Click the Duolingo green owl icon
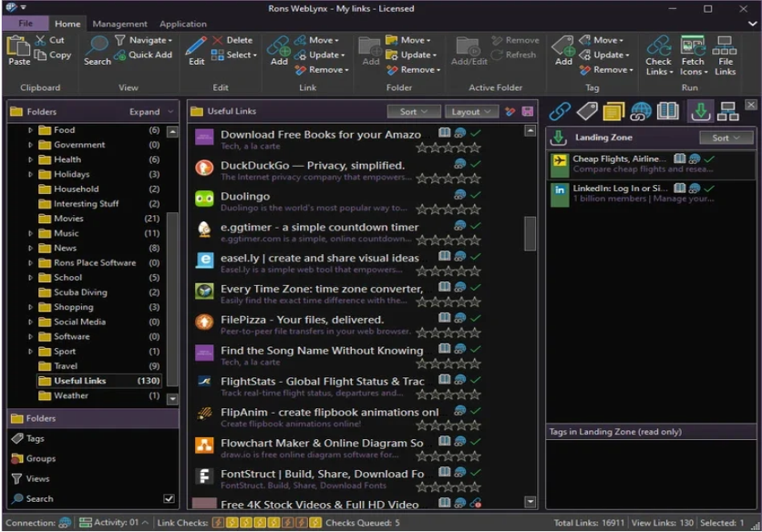This screenshot has height=532, width=762. coord(204,199)
